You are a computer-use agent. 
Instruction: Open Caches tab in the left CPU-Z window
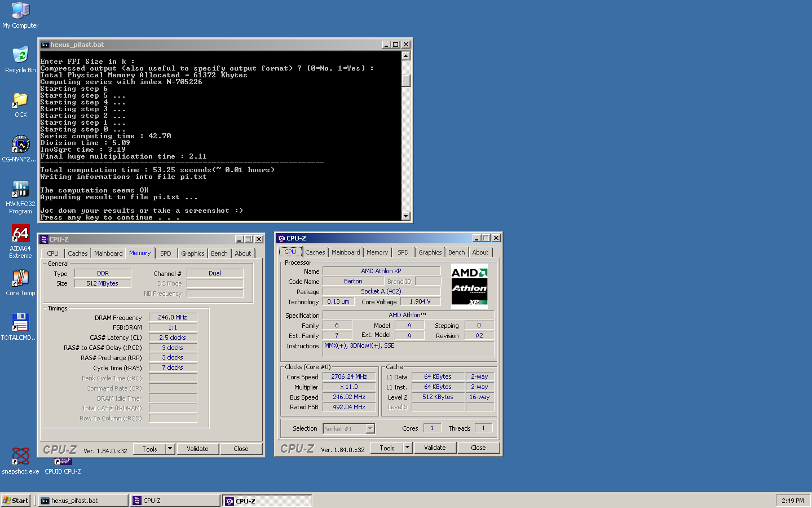(78, 253)
